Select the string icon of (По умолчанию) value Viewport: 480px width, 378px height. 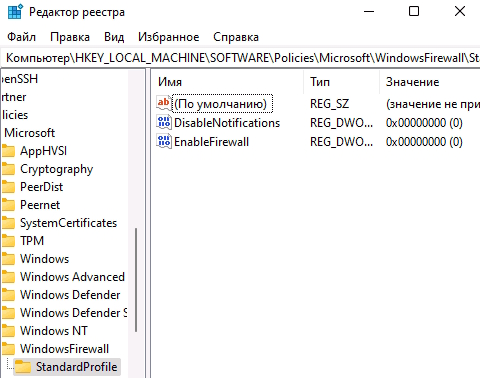164,103
